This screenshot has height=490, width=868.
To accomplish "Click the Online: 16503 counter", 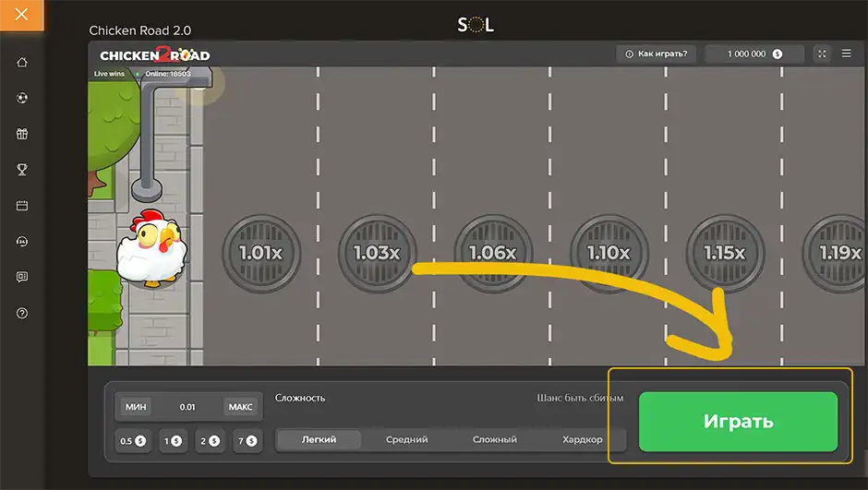I will [x=168, y=74].
